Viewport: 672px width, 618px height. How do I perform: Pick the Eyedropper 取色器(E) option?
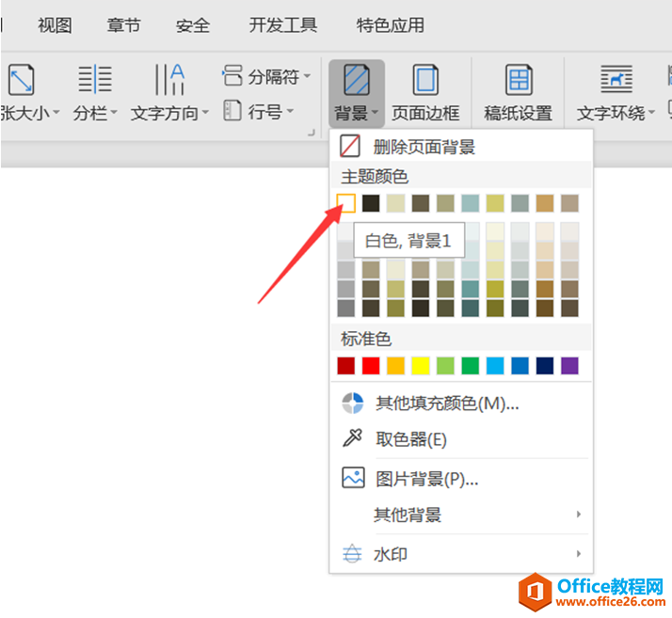(x=461, y=439)
